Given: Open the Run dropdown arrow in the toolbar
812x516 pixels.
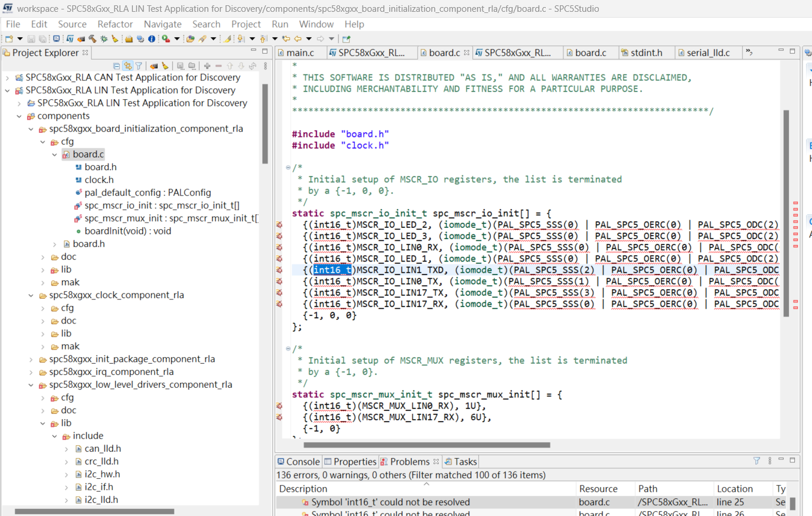Looking at the screenshot, I should [x=177, y=38].
